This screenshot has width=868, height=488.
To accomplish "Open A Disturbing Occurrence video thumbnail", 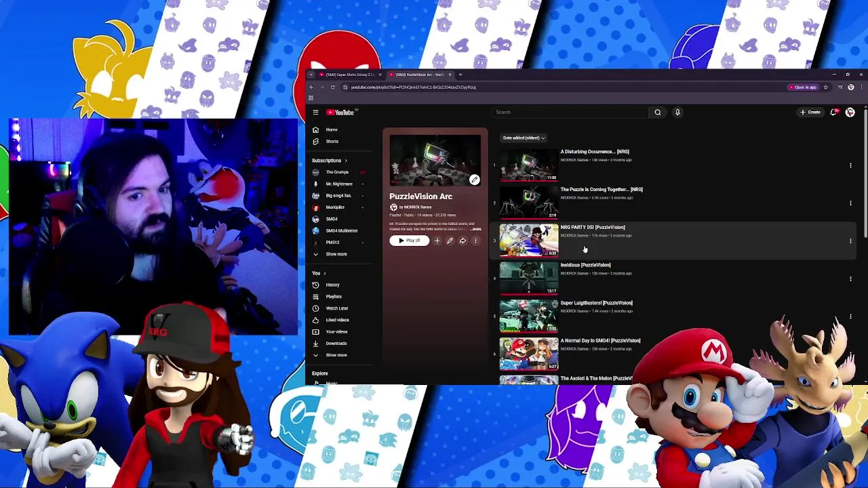I will (x=529, y=165).
